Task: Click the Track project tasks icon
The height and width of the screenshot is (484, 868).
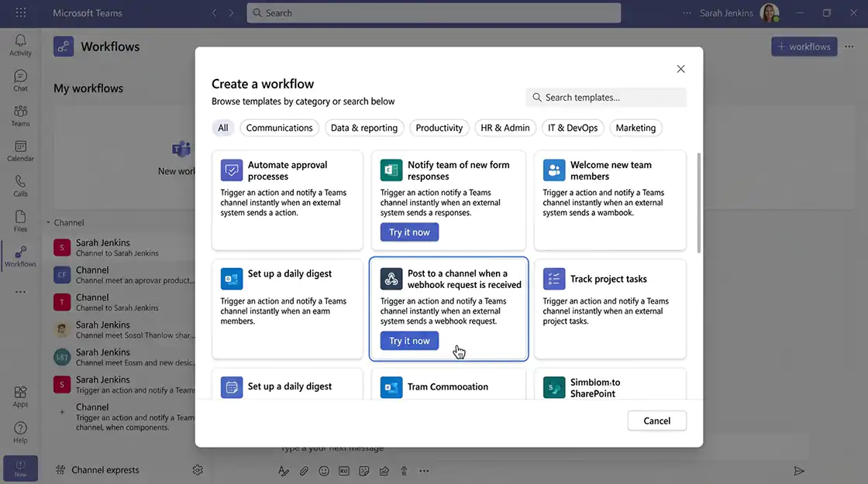Action: tap(554, 279)
